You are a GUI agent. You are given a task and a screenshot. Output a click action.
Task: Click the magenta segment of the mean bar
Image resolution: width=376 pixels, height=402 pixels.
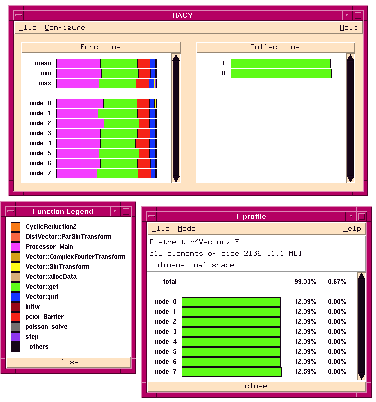[x=79, y=63]
